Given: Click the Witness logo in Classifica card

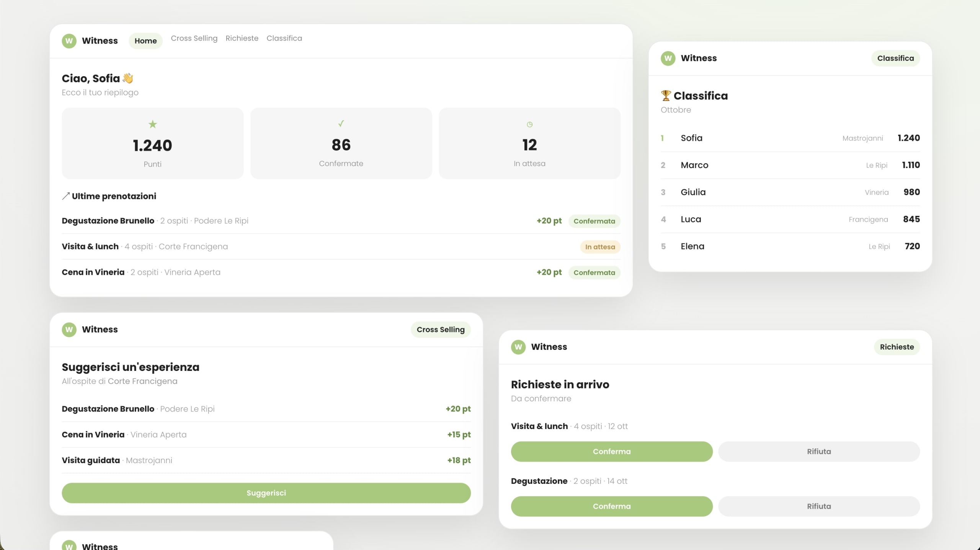Looking at the screenshot, I should pyautogui.click(x=668, y=58).
